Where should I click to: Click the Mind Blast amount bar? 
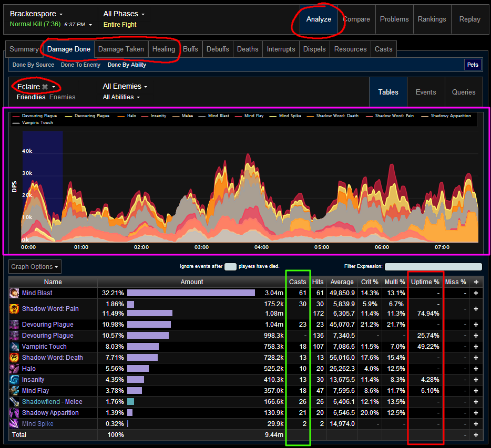point(191,293)
